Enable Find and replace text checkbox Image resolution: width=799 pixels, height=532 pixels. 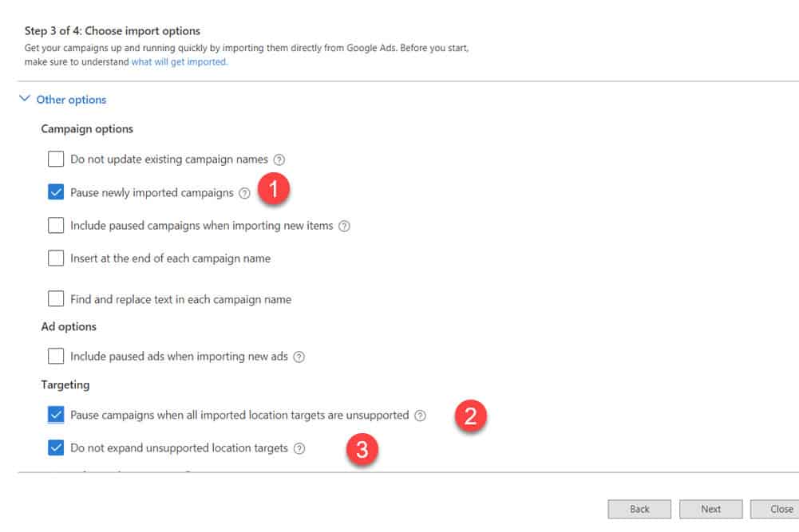[56, 298]
